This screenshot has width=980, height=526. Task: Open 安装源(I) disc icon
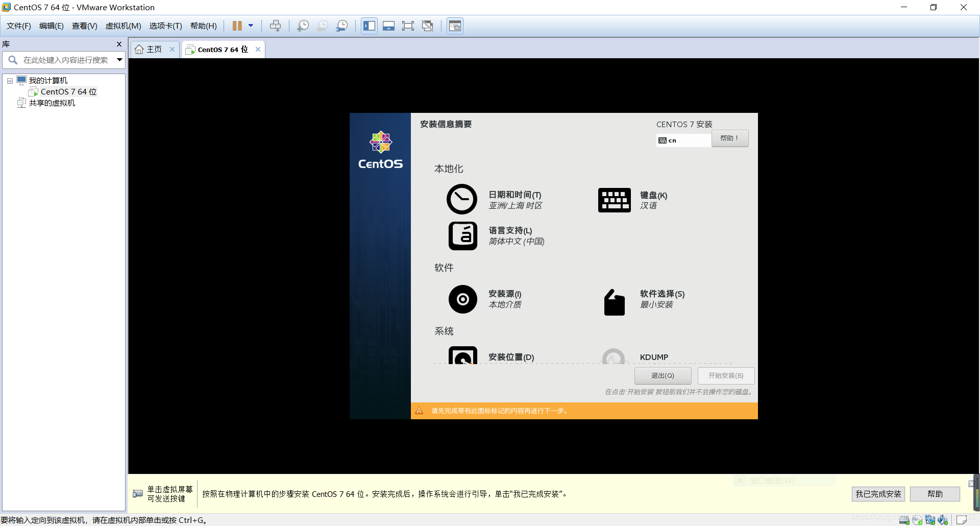pyautogui.click(x=463, y=299)
